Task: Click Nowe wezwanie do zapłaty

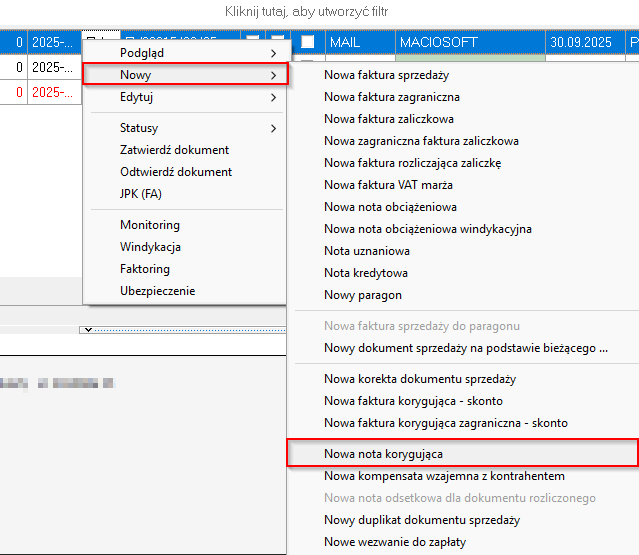Action: click(394, 542)
